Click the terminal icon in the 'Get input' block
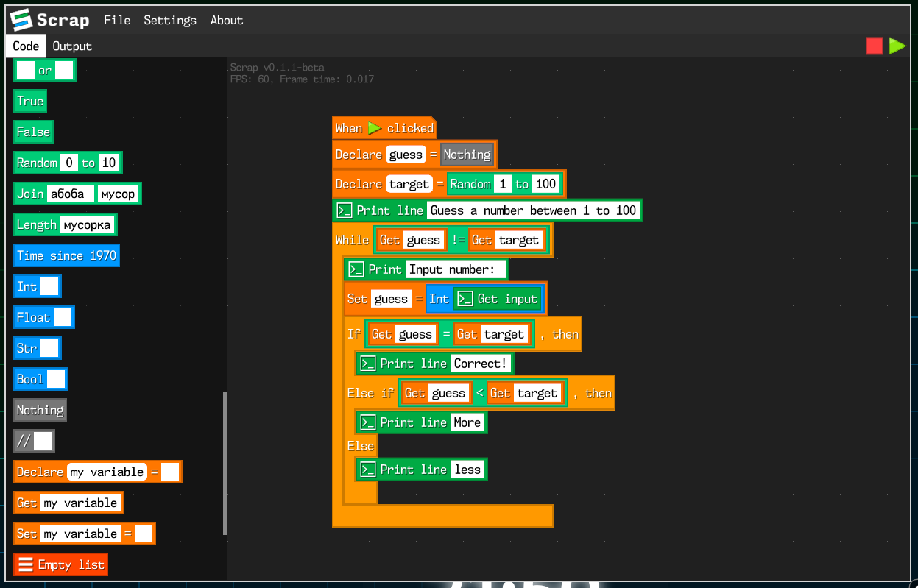918x588 pixels. [466, 299]
